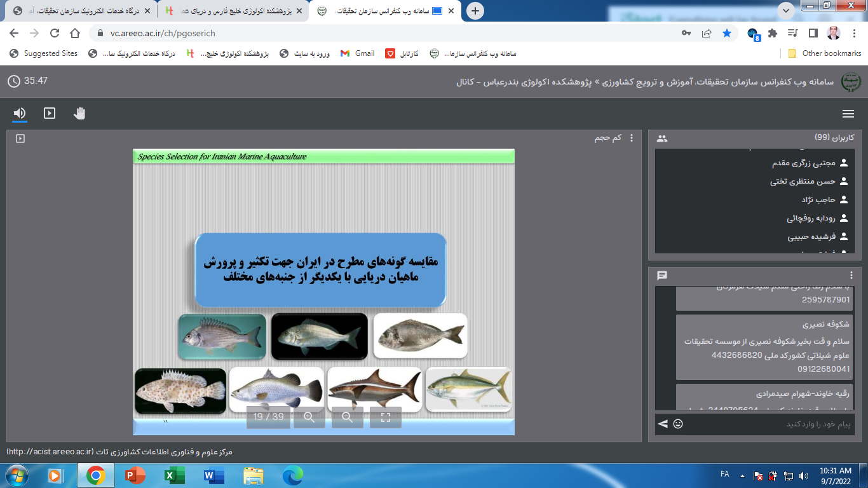Image resolution: width=868 pixels, height=488 pixels.
Task: Open a new browser tab
Action: (x=475, y=11)
